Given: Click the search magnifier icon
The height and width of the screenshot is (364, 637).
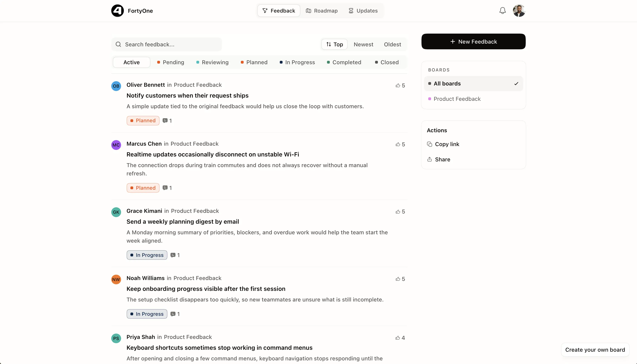Looking at the screenshot, I should pos(118,44).
